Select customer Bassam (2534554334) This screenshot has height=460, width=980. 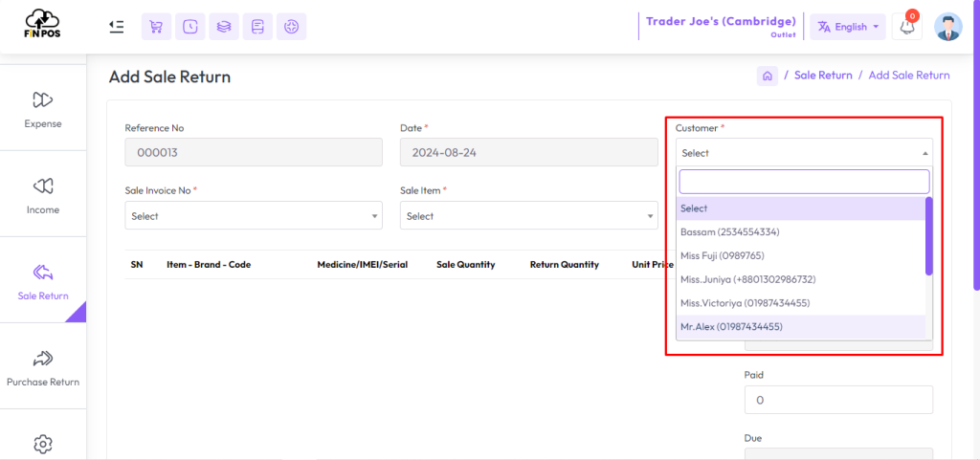pos(801,232)
